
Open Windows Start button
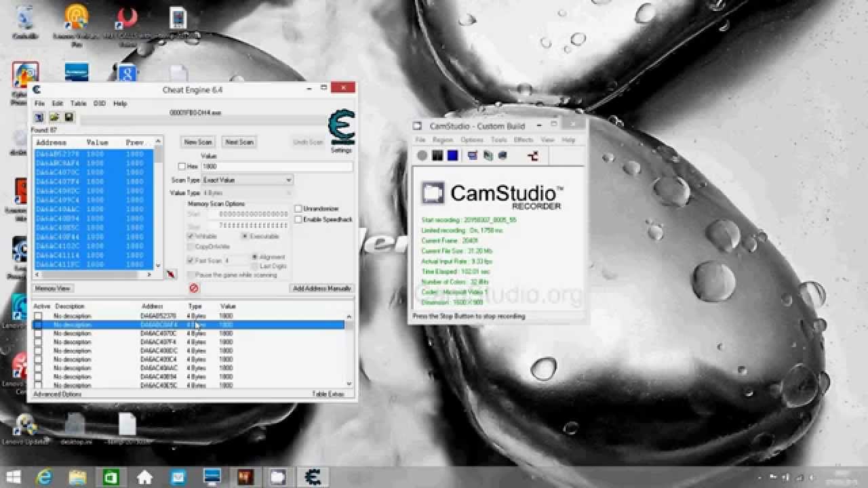coord(14,477)
